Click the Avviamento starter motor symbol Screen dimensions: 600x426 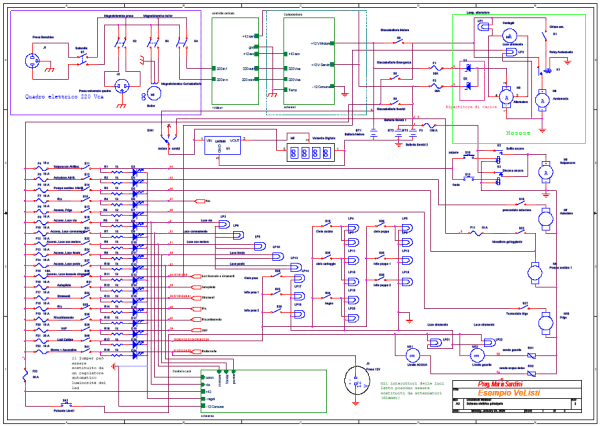pyautogui.click(x=542, y=101)
